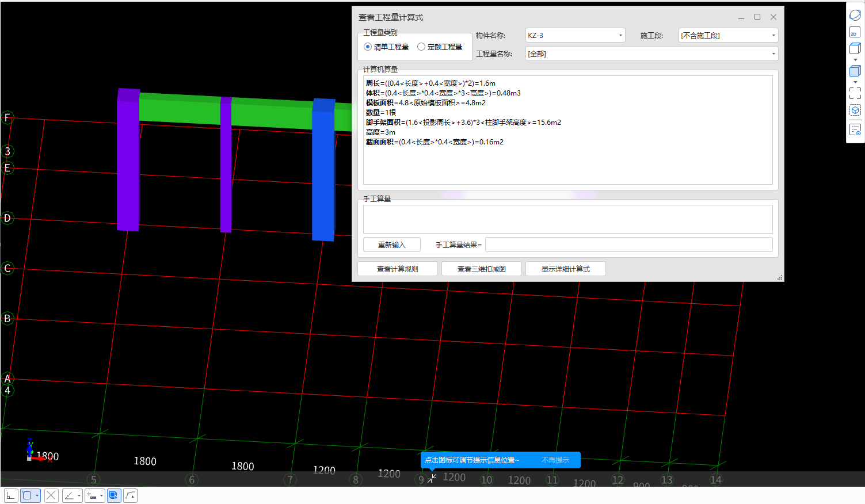Click the axis number 10 bubble
This screenshot has height=504, width=865.
tap(487, 479)
